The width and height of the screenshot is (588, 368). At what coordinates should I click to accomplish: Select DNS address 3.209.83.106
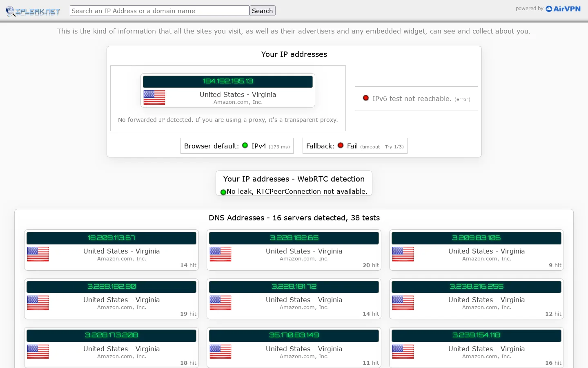(477, 238)
